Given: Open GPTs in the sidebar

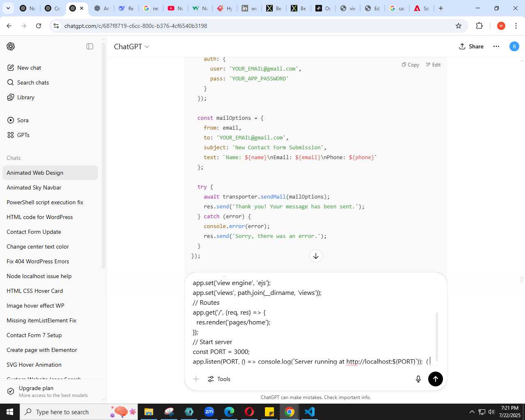Looking at the screenshot, I should (x=18, y=135).
